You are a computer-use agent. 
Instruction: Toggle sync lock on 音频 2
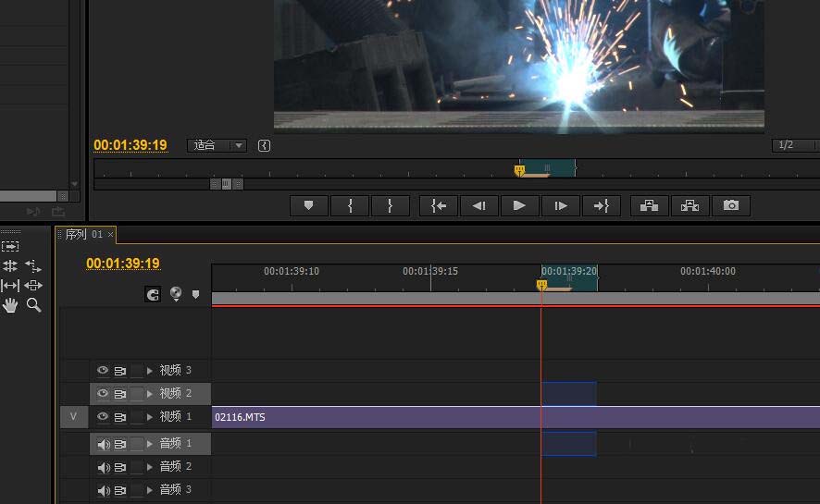pyautogui.click(x=120, y=467)
